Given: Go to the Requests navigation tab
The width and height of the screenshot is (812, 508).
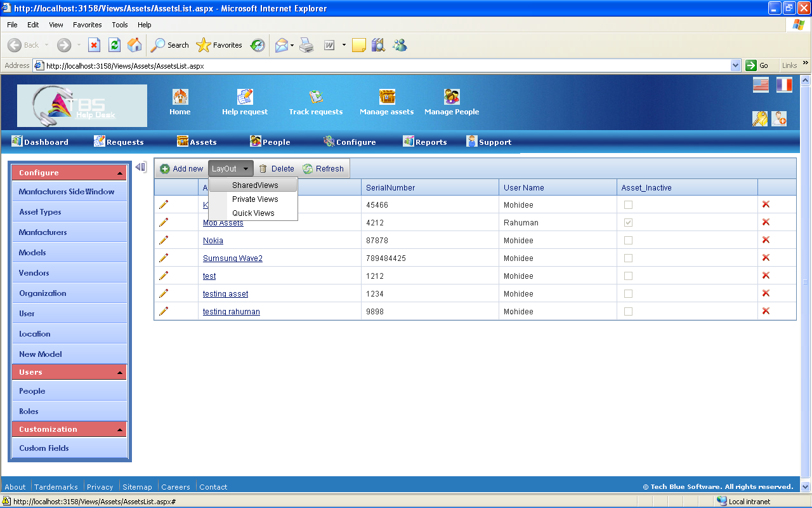Looking at the screenshot, I should pos(119,142).
